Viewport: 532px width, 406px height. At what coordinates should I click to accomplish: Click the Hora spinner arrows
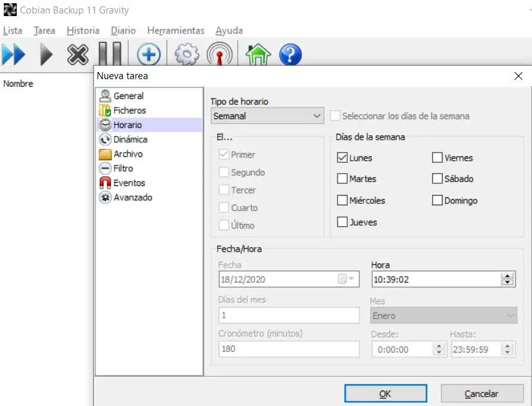click(x=508, y=279)
